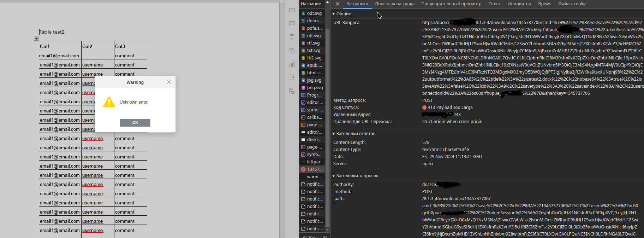Image resolution: width=644 pixels, height=238 pixels.
Task: Click the callba... script file icon
Action: click(x=303, y=117)
